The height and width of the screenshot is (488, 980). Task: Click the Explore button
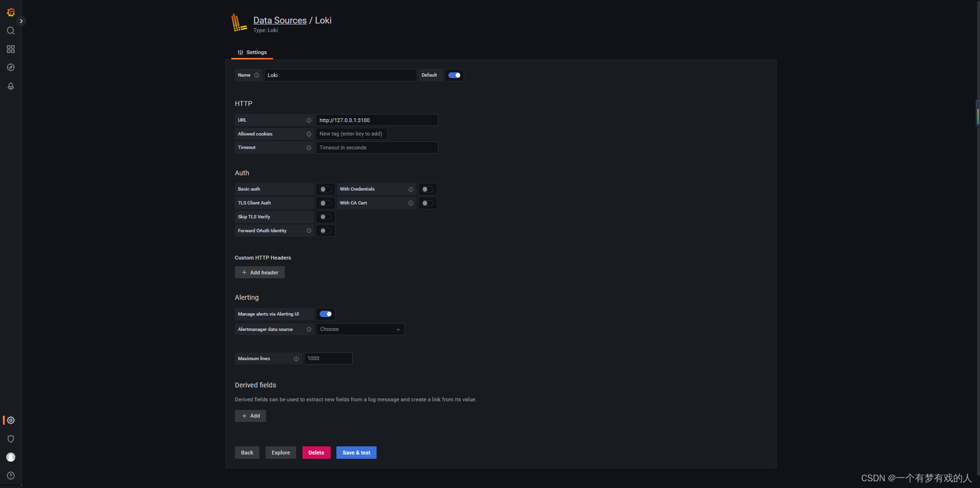coord(281,453)
